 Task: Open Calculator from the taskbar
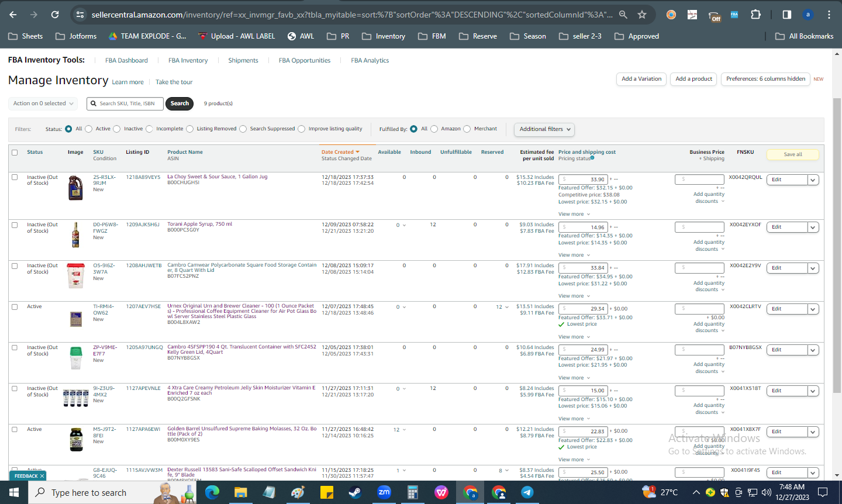[x=413, y=492]
